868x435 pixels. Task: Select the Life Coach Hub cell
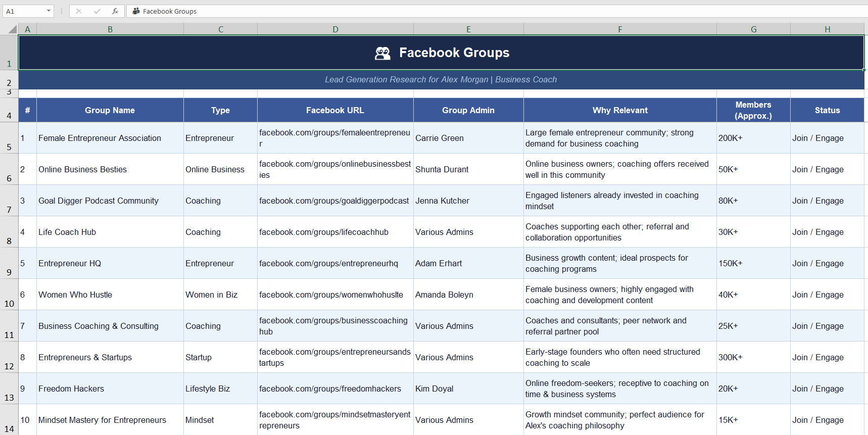coord(110,232)
